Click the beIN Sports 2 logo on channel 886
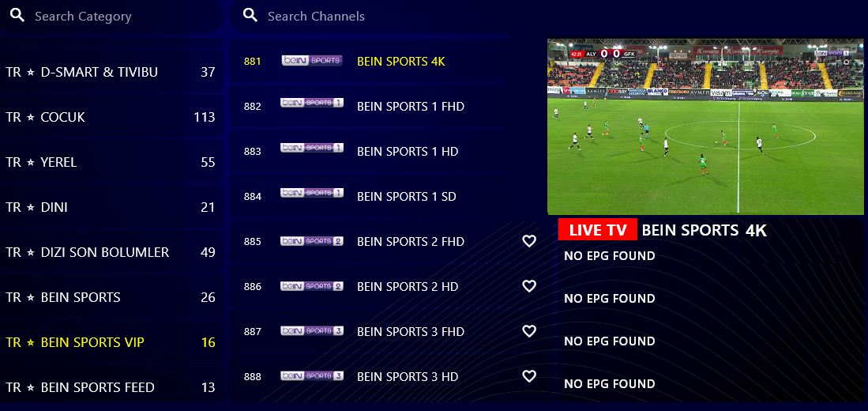 click(312, 286)
